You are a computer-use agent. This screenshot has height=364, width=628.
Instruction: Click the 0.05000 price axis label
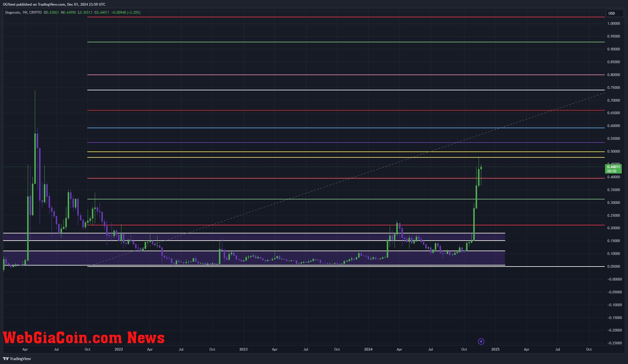[x=614, y=267]
